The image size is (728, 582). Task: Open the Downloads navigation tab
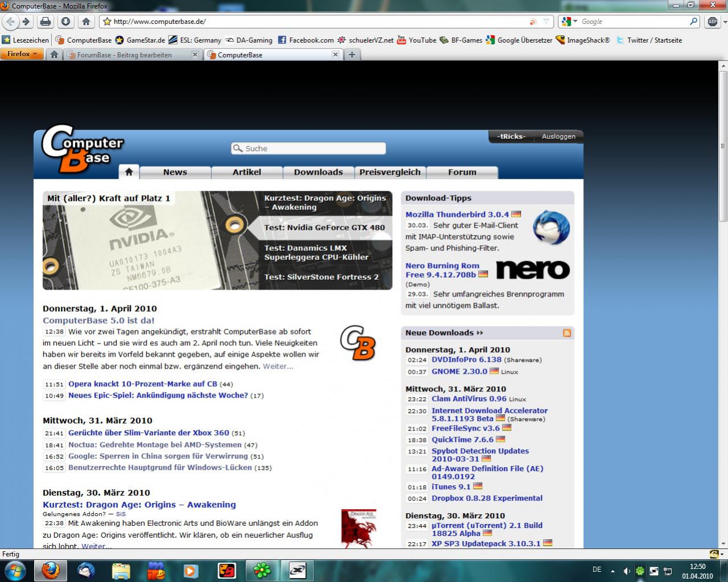coord(318,172)
